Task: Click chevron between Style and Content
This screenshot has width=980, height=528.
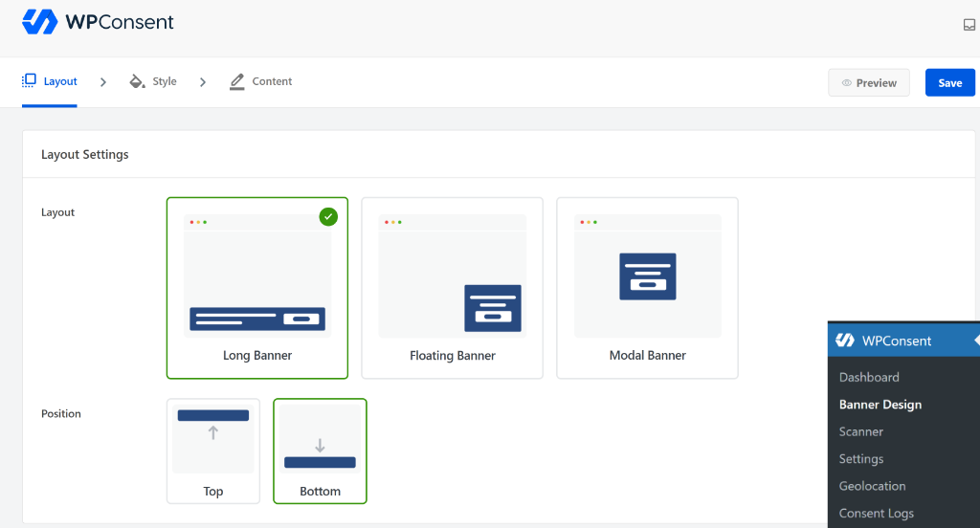Action: coord(203,82)
